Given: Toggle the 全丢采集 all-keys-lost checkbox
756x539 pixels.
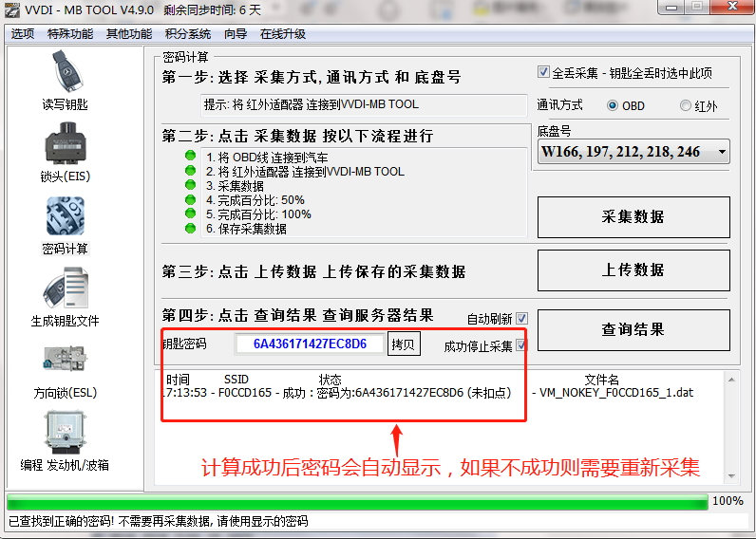Looking at the screenshot, I should pyautogui.click(x=543, y=73).
